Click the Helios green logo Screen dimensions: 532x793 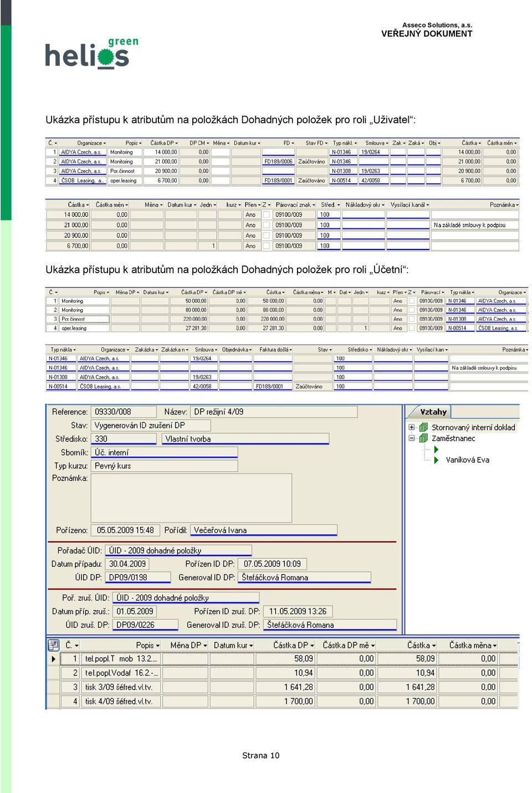(x=91, y=53)
